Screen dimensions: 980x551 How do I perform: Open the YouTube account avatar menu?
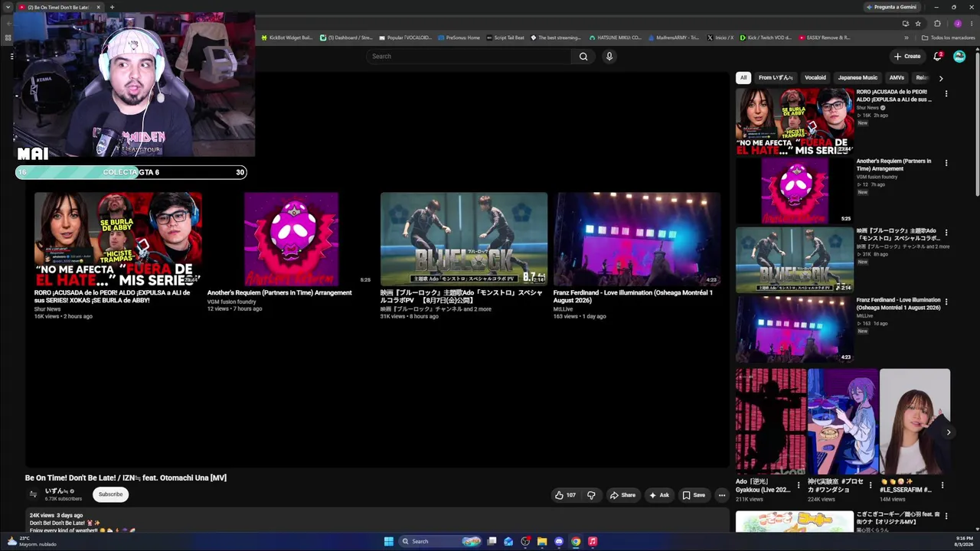959,56
